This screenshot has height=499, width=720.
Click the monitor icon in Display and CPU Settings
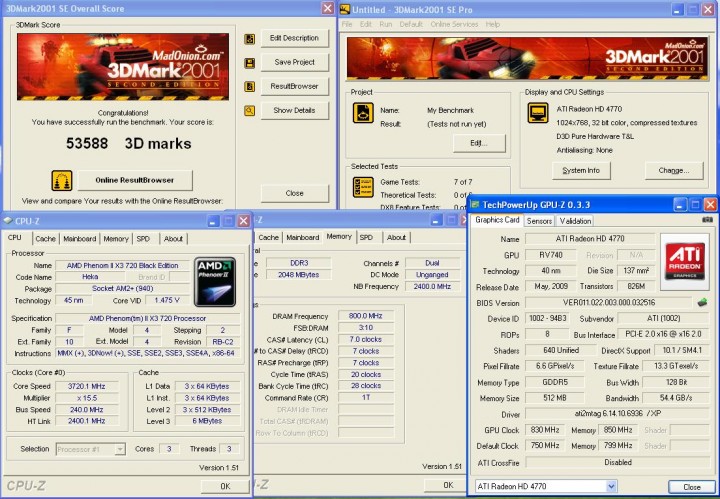click(537, 112)
